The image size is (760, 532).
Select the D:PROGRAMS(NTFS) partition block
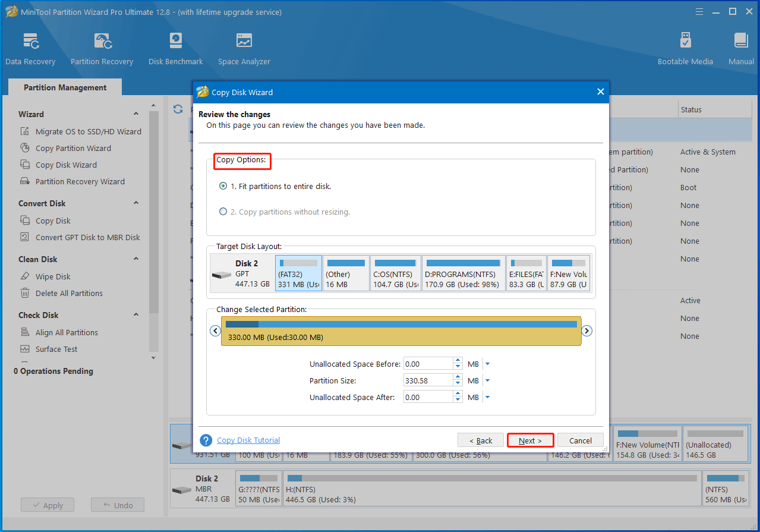tap(463, 273)
